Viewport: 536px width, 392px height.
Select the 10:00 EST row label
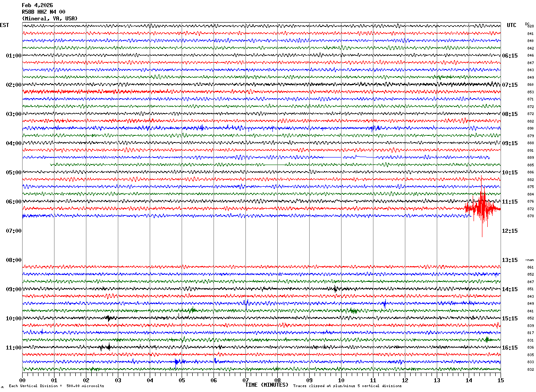tap(14, 319)
